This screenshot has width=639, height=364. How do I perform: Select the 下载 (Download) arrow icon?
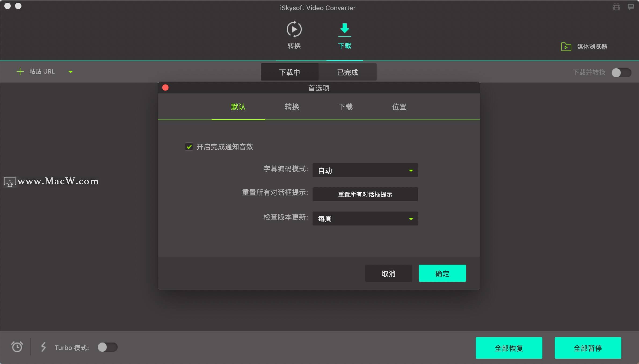point(344,29)
